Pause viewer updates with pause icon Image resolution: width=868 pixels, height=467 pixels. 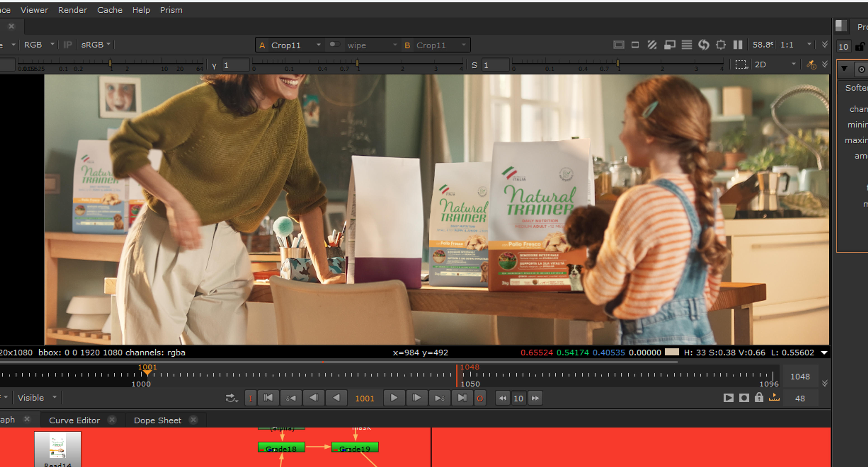coord(738,45)
